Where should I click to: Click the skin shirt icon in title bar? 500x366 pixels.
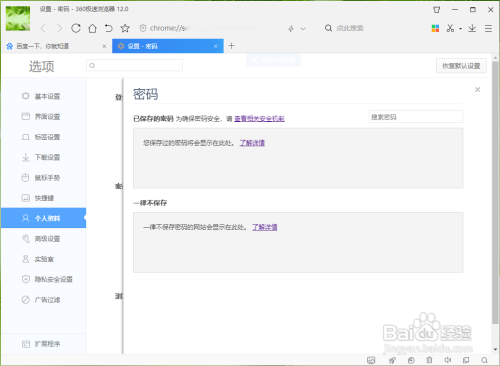[436, 10]
